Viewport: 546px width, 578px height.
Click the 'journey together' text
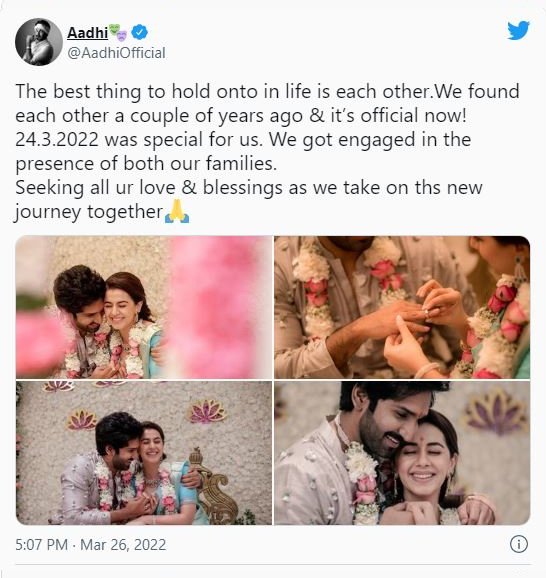point(89,212)
